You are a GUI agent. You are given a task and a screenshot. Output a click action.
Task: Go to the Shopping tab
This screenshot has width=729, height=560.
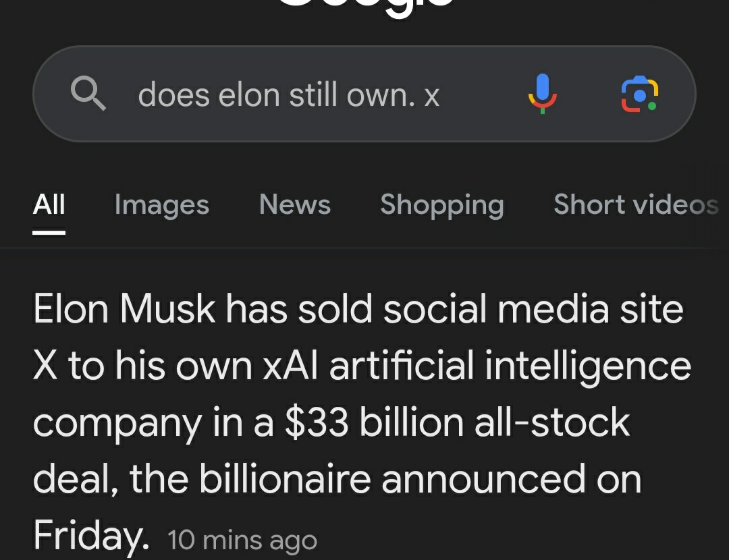442,204
